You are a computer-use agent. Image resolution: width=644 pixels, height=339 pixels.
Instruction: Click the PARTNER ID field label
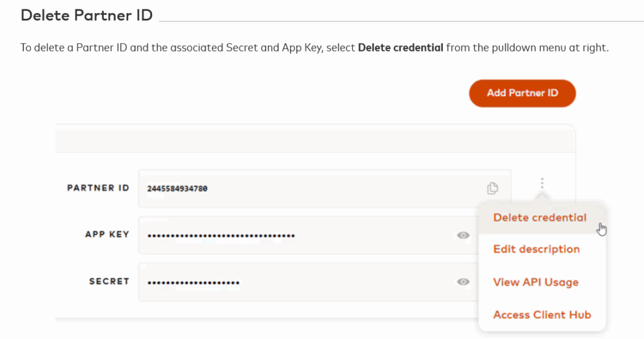click(x=98, y=188)
